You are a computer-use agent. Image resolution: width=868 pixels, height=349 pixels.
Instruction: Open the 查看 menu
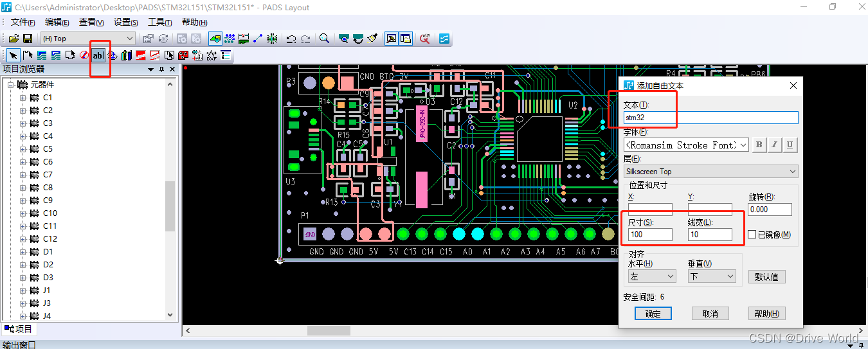(91, 22)
